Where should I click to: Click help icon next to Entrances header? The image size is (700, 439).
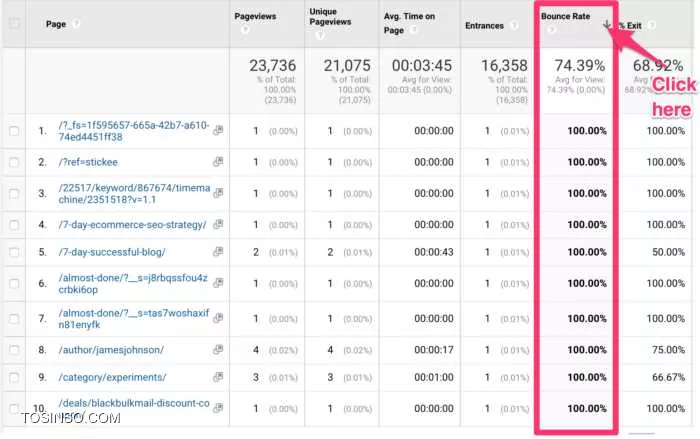pyautogui.click(x=514, y=25)
